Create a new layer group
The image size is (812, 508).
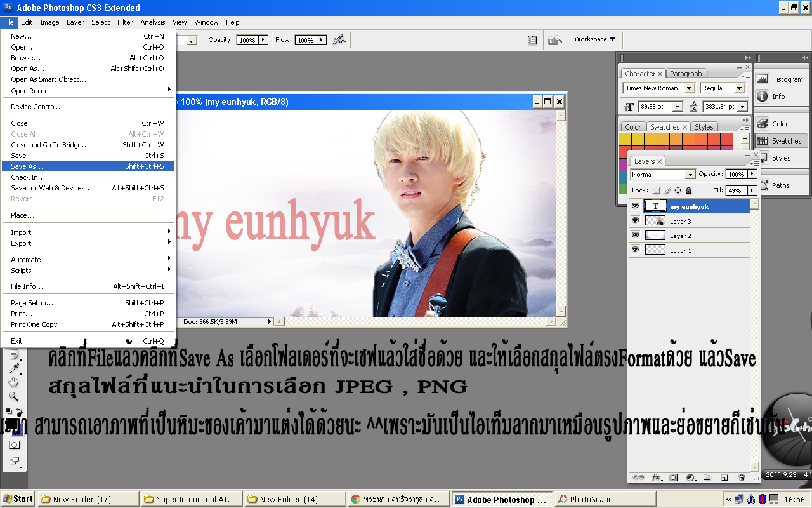[x=707, y=478]
